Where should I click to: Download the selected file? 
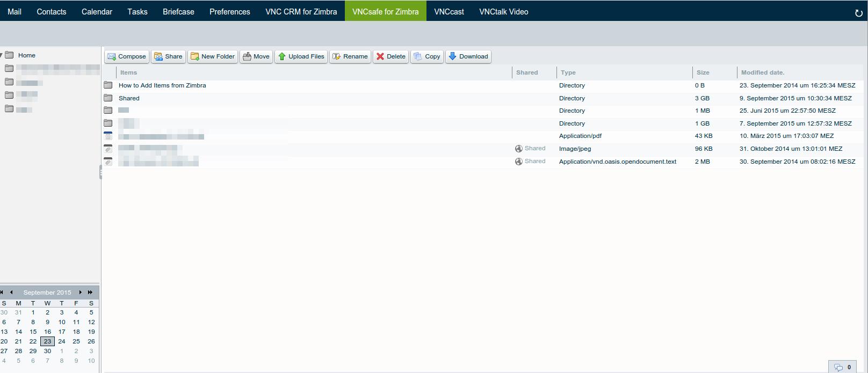[468, 56]
